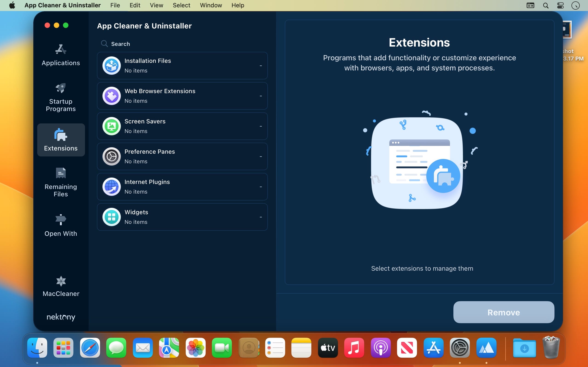The height and width of the screenshot is (367, 588).
Task: Expand the Installation Files category
Action: (x=261, y=66)
